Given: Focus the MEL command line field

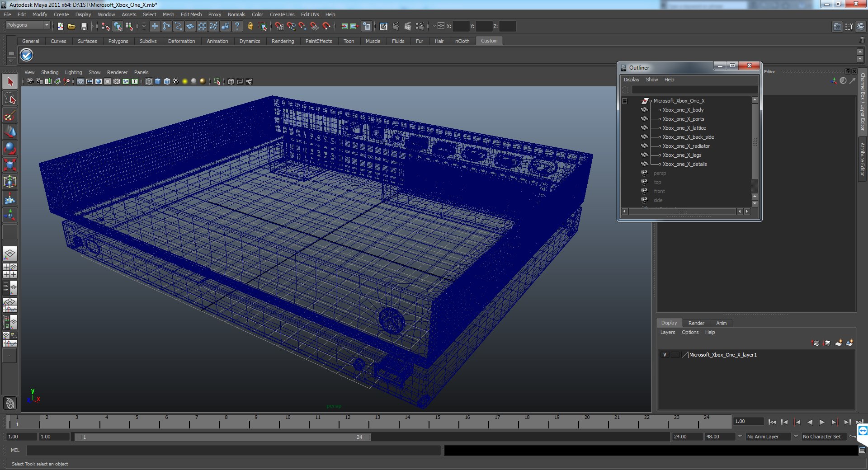Looking at the screenshot, I should (x=233, y=450).
